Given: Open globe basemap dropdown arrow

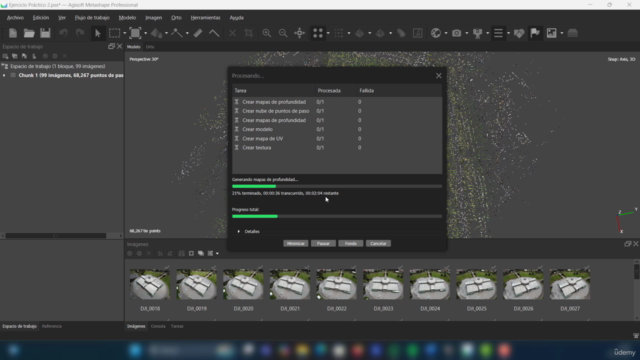Looking at the screenshot, I should click(446, 33).
